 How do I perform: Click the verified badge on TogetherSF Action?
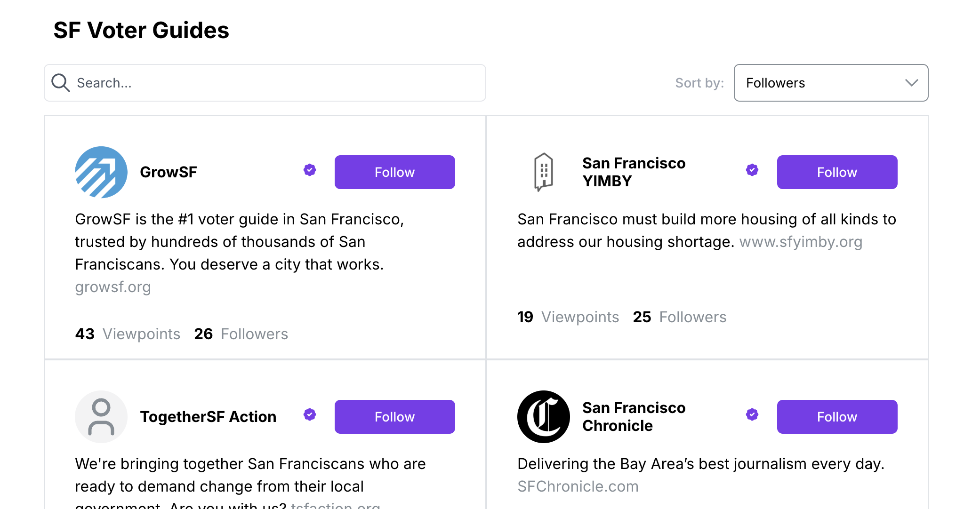point(309,415)
